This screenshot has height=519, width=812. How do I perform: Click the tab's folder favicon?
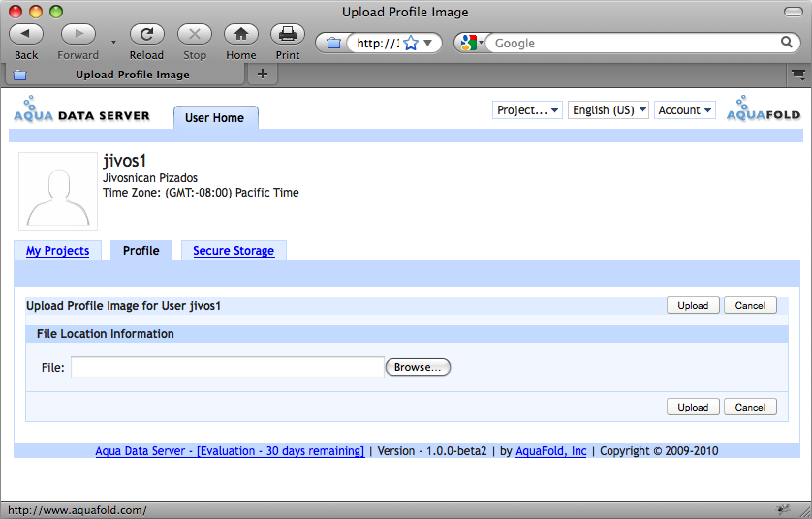pos(19,75)
